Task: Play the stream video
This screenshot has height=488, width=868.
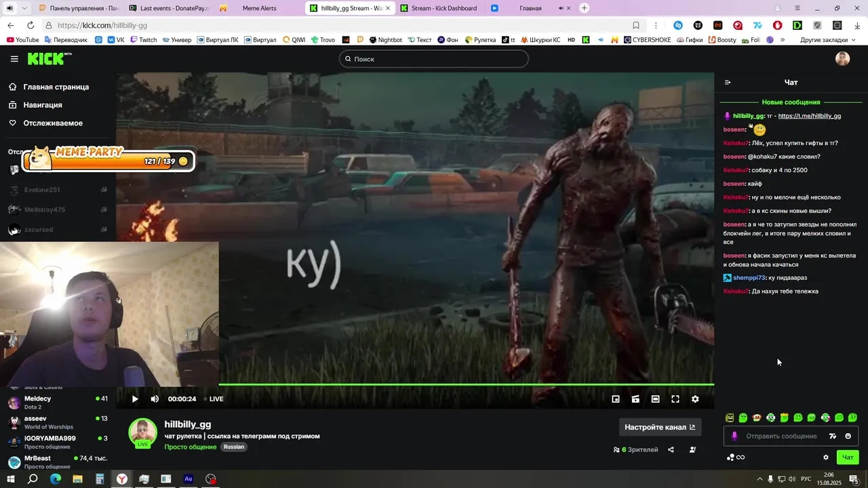Action: 135,399
